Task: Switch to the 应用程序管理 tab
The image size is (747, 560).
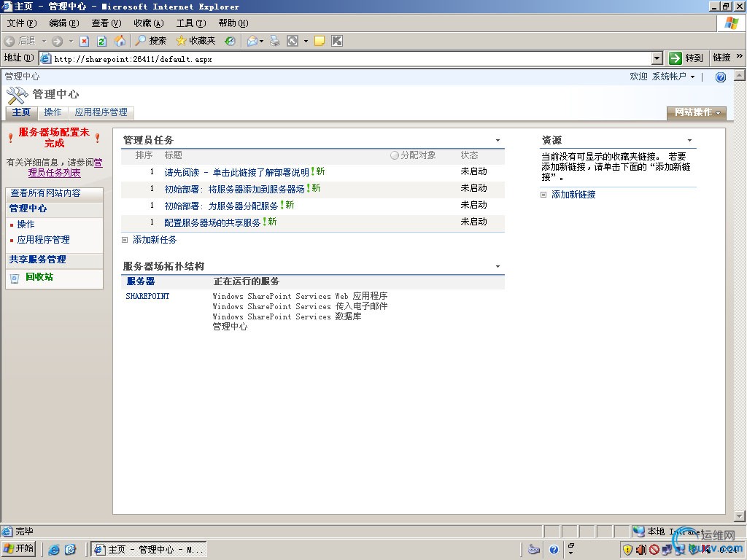Action: tap(101, 112)
